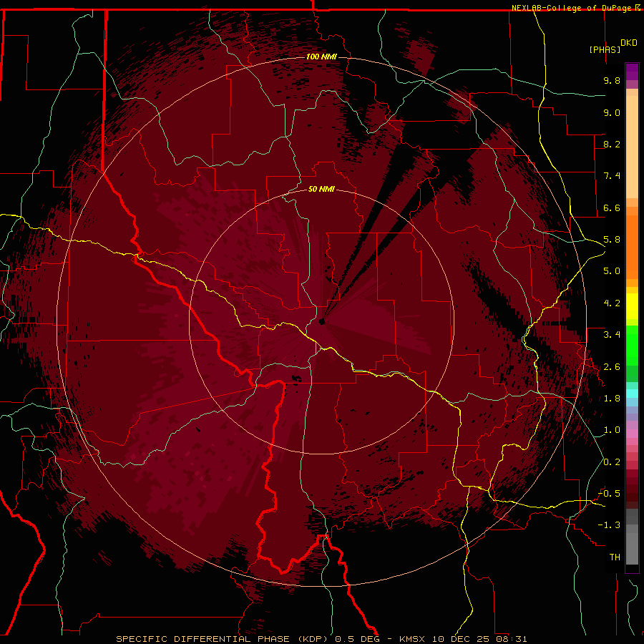Click the [PHAS] legend unit label
The height and width of the screenshot is (644, 644).
(x=605, y=49)
